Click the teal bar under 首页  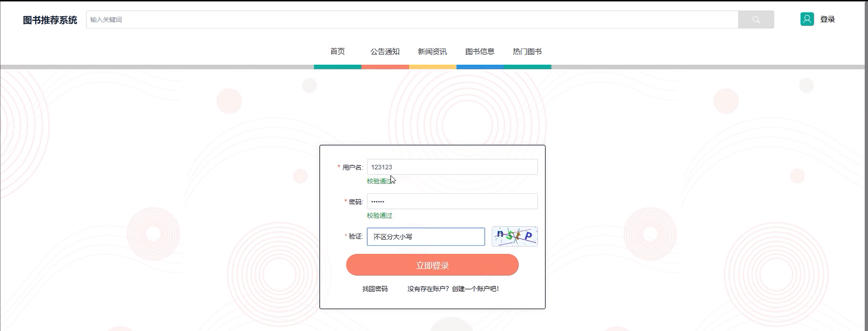[x=337, y=67]
